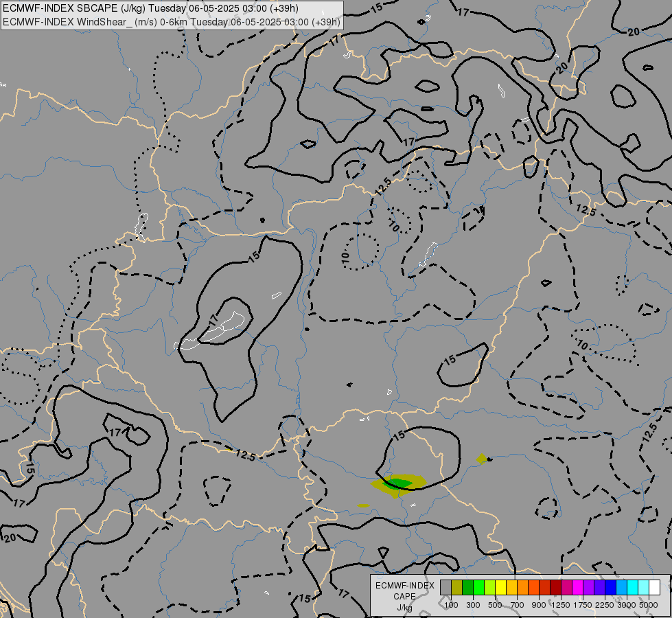Click the legend value '100'
Viewport: 672px width, 618px height.
point(451,605)
